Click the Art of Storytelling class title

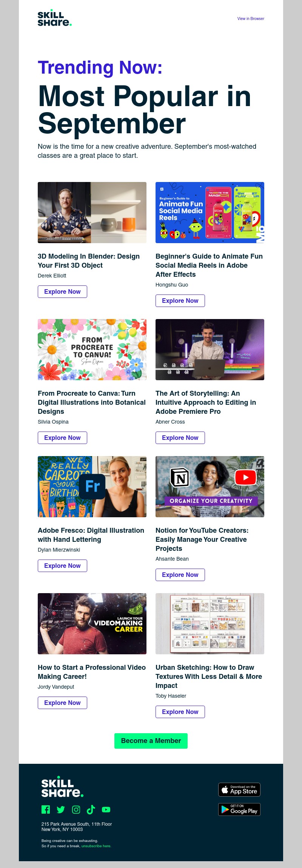206,402
